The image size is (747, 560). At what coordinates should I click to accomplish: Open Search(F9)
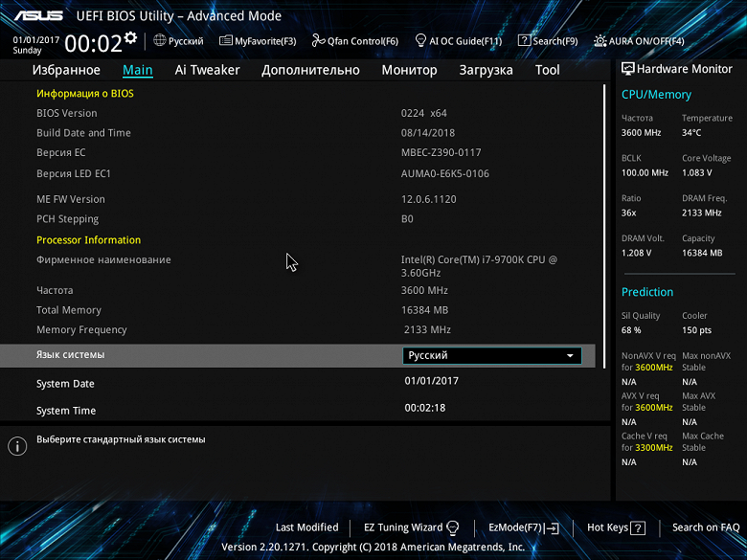tap(548, 41)
